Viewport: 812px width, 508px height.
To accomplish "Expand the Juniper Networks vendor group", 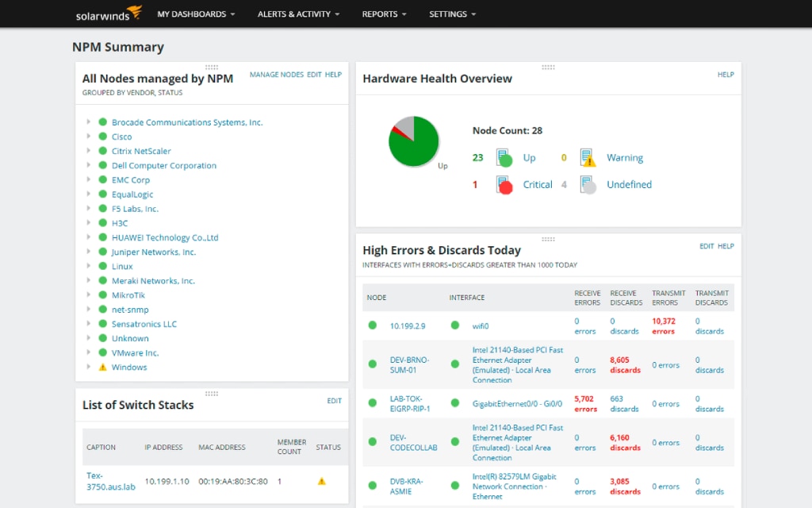I will 88,252.
